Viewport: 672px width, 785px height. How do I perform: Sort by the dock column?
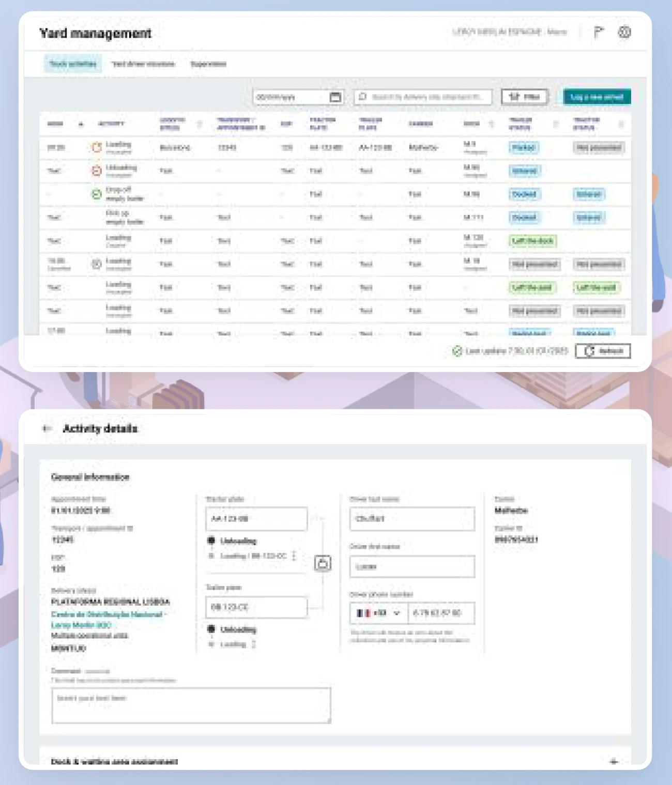pyautogui.click(x=492, y=124)
